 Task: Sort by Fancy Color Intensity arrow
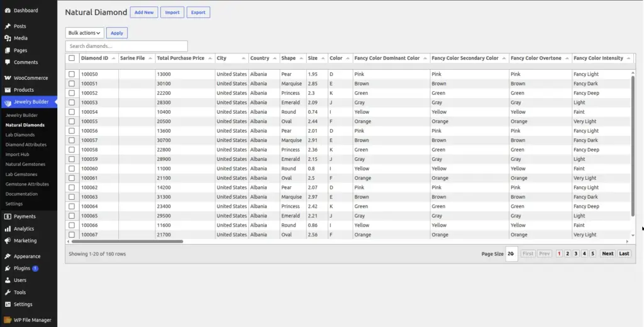pos(628,58)
